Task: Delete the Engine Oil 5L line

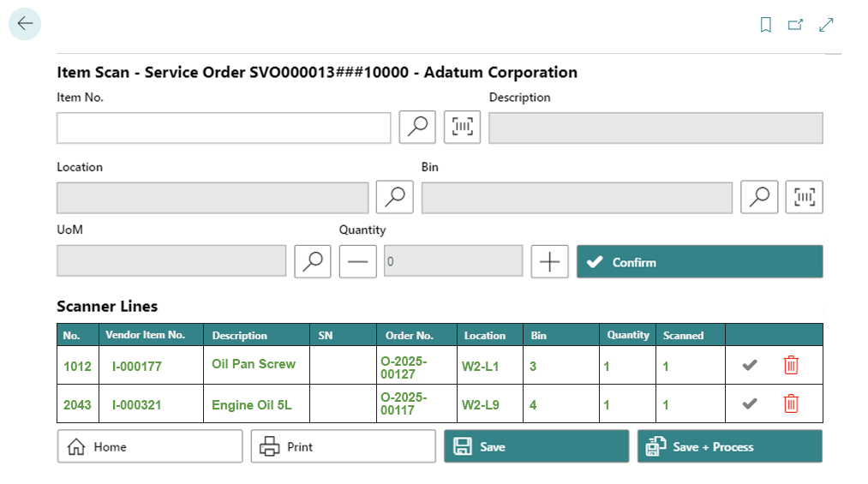Action: [x=791, y=403]
